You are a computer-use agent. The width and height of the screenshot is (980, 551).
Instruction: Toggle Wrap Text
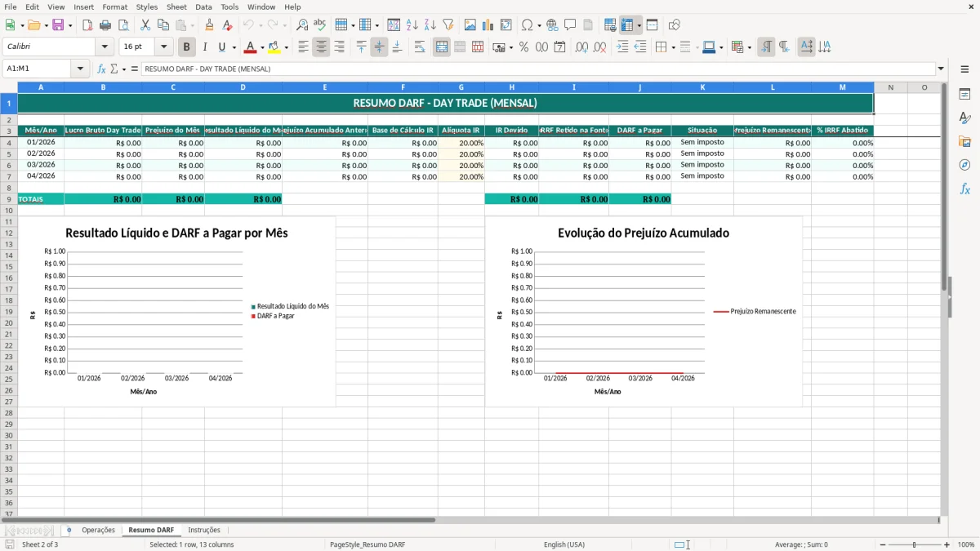point(420,47)
